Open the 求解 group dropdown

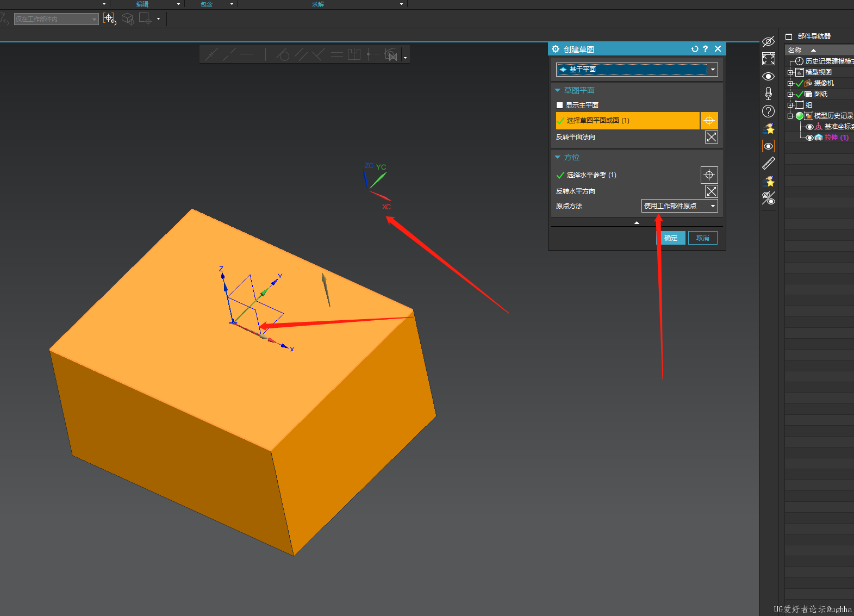click(401, 4)
